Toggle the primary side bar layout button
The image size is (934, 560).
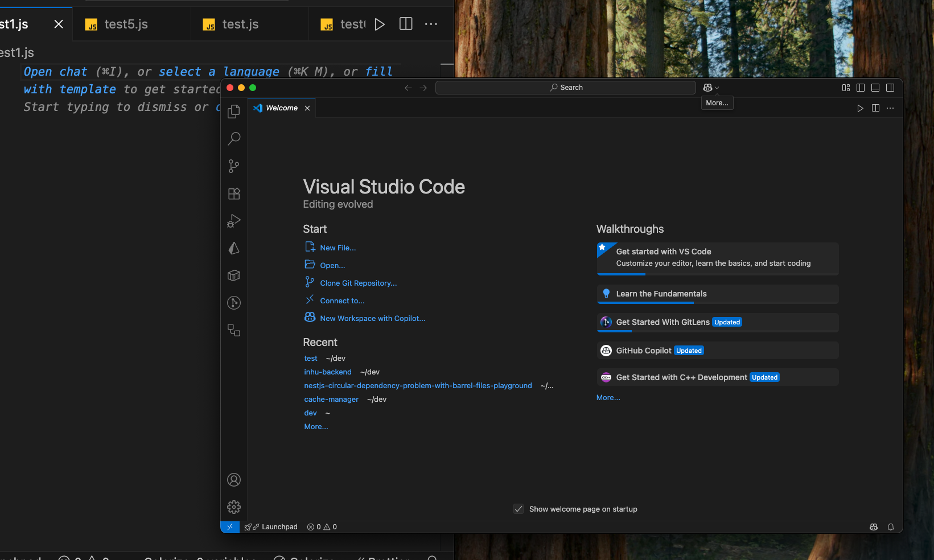point(861,88)
